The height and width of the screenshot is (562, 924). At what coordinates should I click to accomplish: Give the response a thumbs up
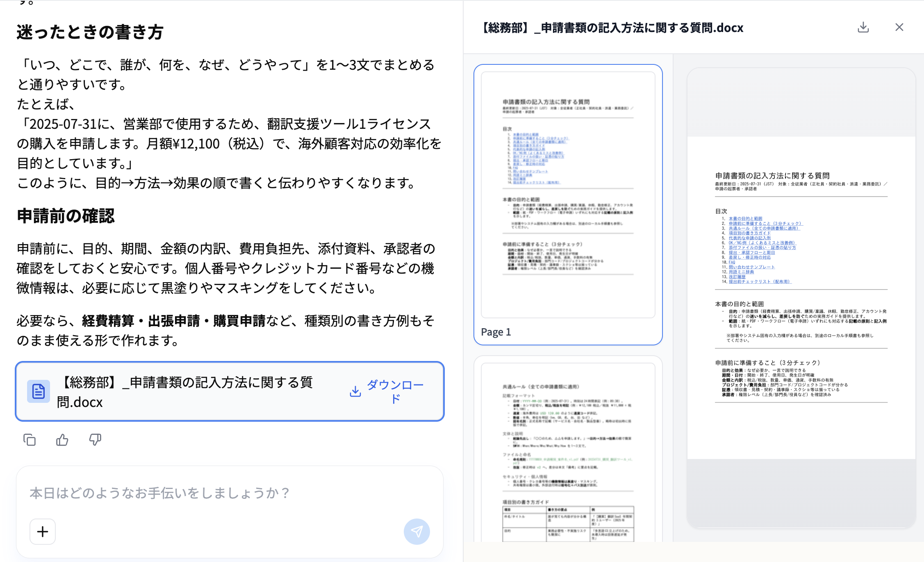62,440
